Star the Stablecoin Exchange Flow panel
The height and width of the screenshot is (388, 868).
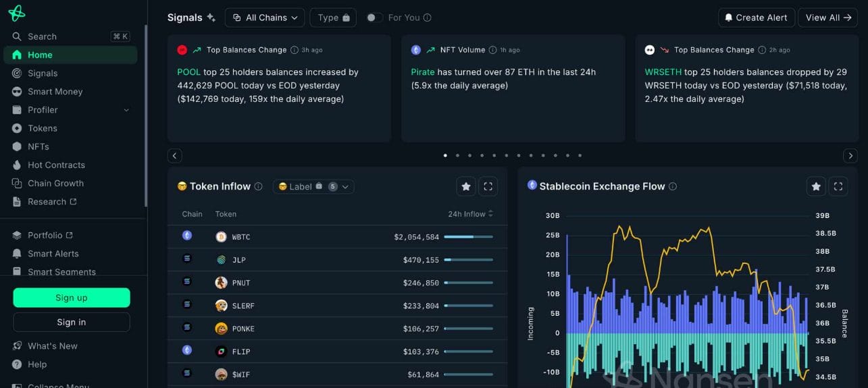(816, 186)
